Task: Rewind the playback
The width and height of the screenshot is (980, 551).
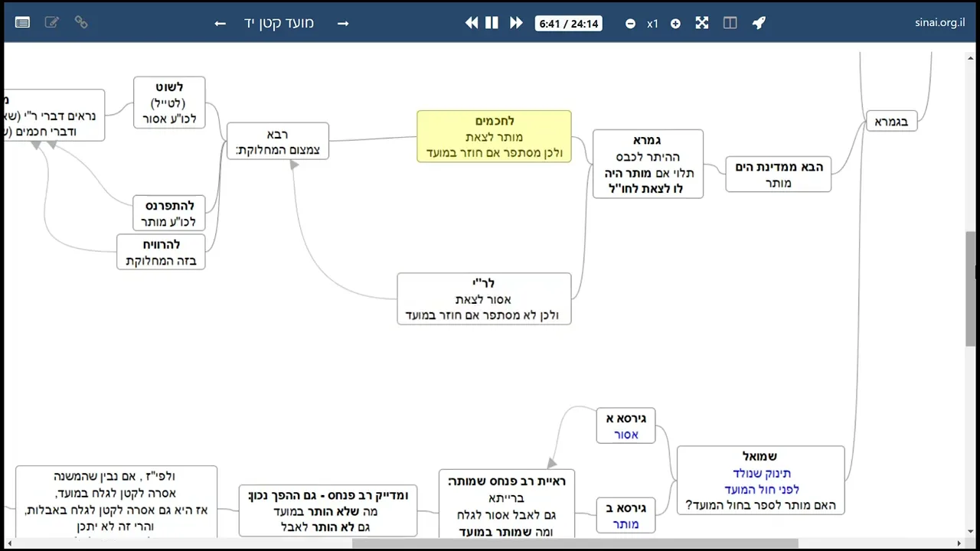Action: [x=472, y=23]
